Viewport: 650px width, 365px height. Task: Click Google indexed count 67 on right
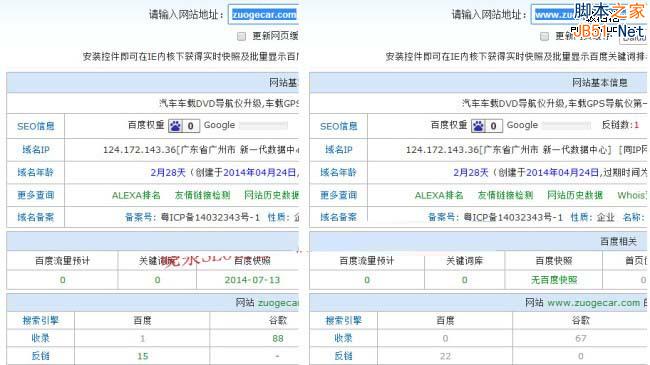(x=581, y=338)
